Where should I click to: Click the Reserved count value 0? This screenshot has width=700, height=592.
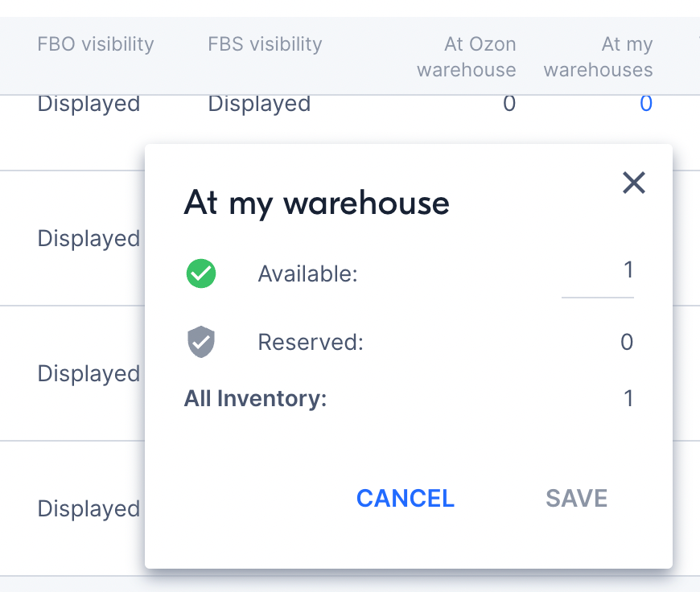tap(627, 343)
